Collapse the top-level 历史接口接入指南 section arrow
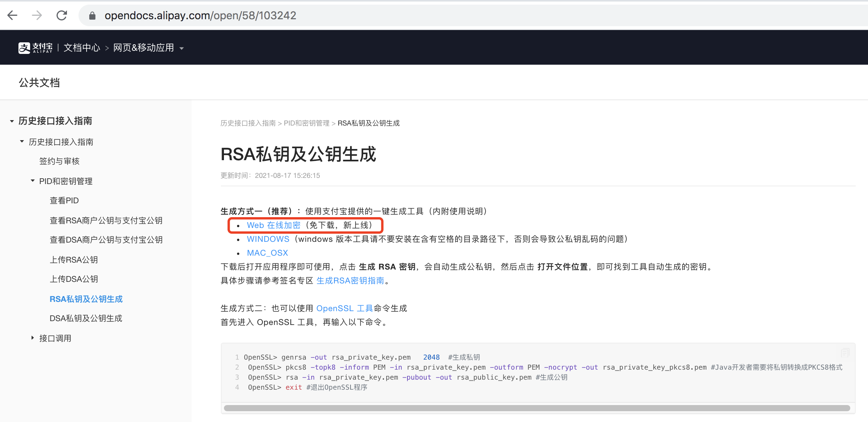The width and height of the screenshot is (868, 422). coord(12,121)
